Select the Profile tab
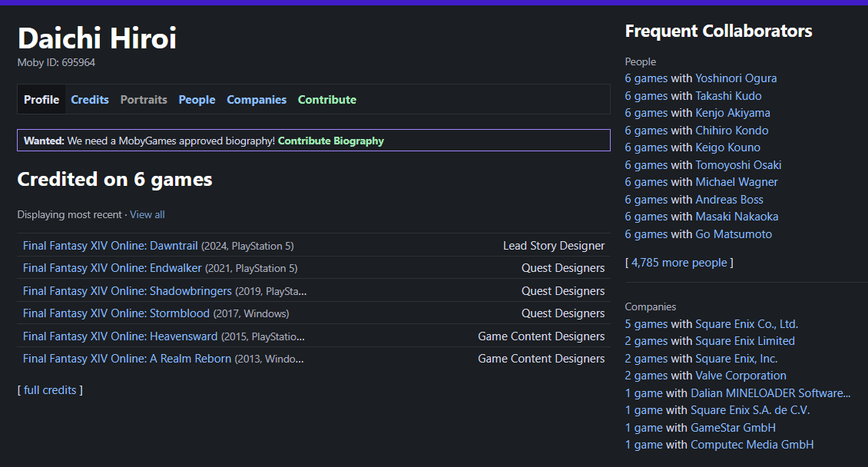 pyautogui.click(x=41, y=100)
